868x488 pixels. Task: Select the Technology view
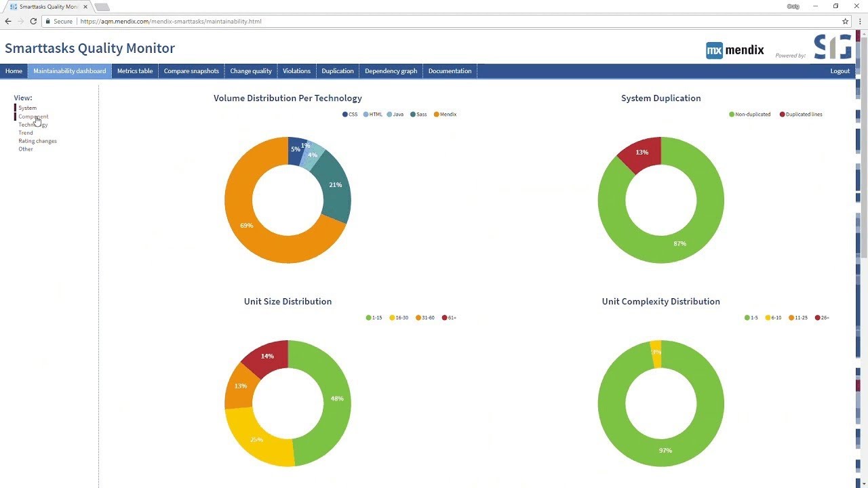pyautogui.click(x=33, y=125)
